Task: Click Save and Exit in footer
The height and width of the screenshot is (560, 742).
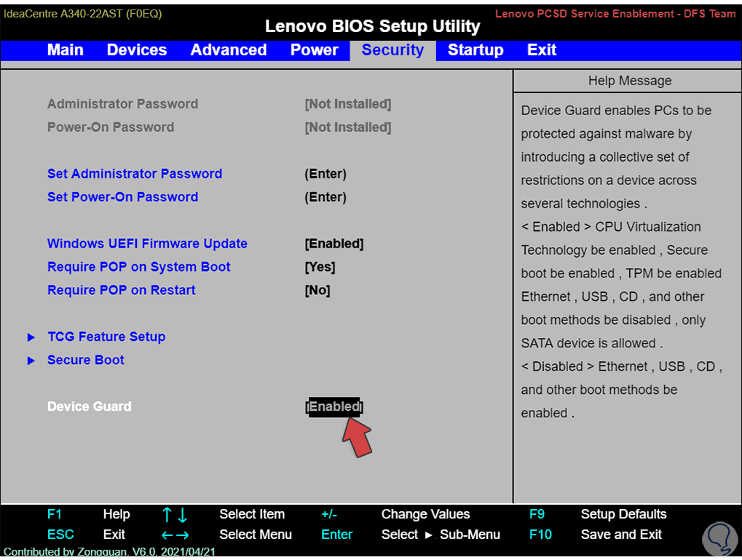Action: (x=621, y=535)
